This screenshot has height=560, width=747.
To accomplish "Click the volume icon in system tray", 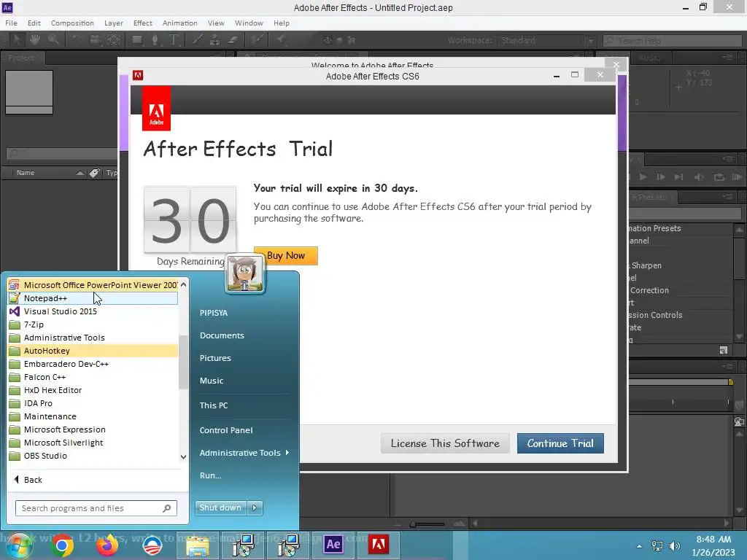I will point(675,545).
